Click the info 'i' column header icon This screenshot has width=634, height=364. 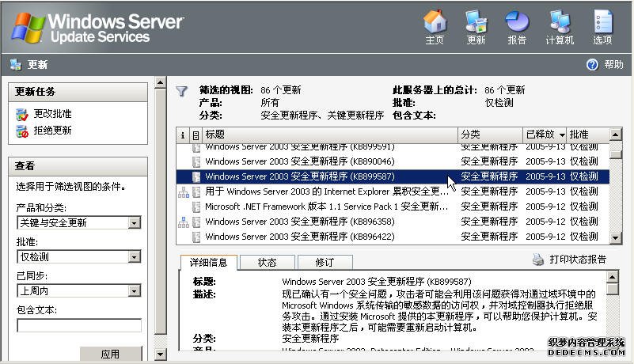(x=183, y=135)
